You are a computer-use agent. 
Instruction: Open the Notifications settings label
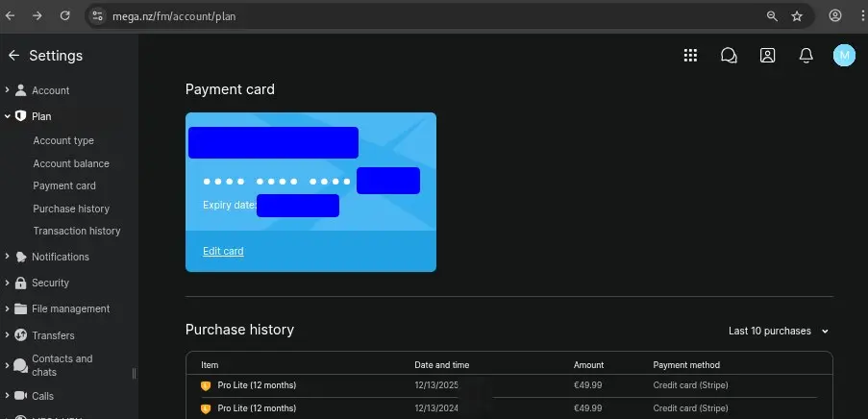[x=61, y=257]
